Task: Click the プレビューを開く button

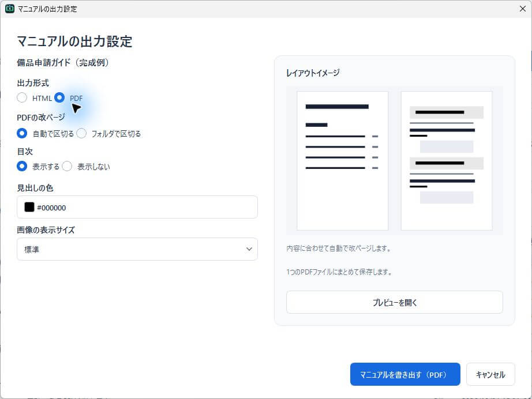Action: [x=394, y=302]
